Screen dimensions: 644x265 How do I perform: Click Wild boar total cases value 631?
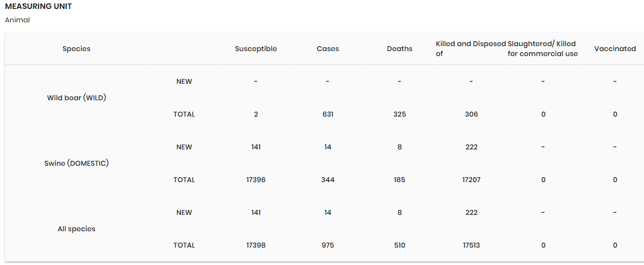point(328,114)
